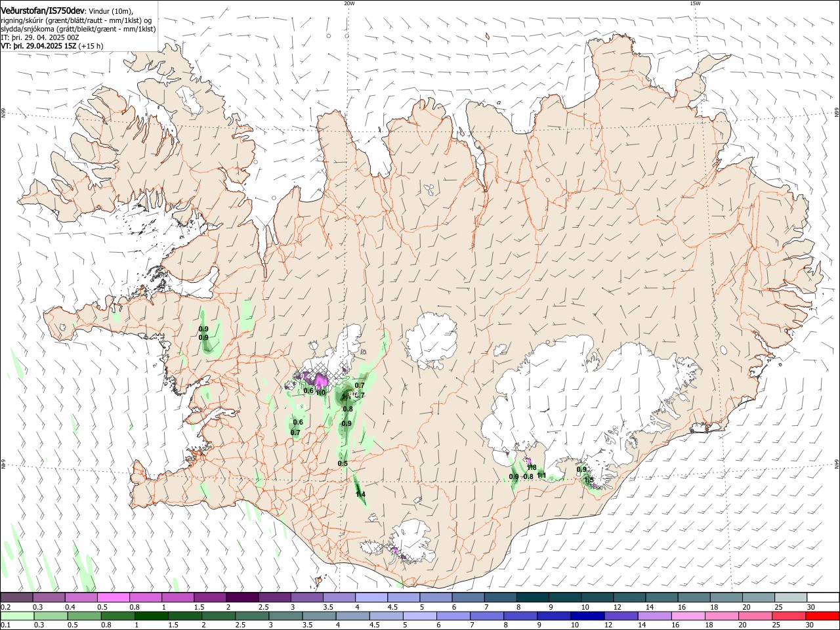Select the VT: þri. 29.04.2025 15Z (+15 h) line
Image resolution: width=840 pixels, height=630 pixels.
(x=52, y=47)
